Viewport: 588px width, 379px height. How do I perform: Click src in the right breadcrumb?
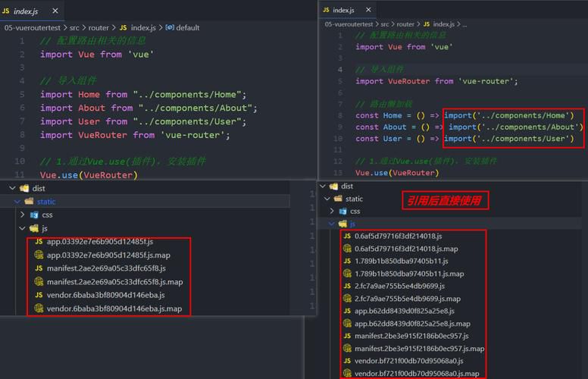coord(385,24)
